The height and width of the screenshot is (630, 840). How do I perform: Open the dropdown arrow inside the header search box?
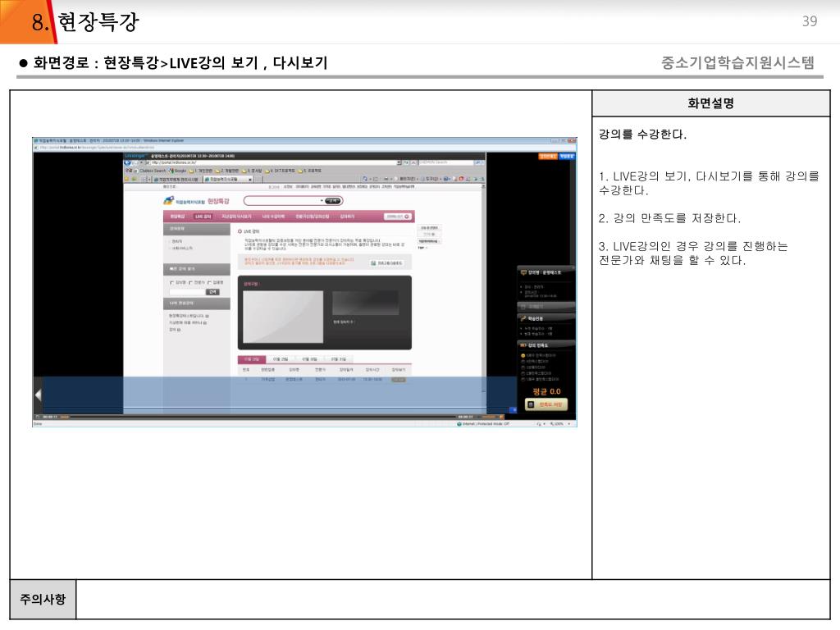point(322,201)
